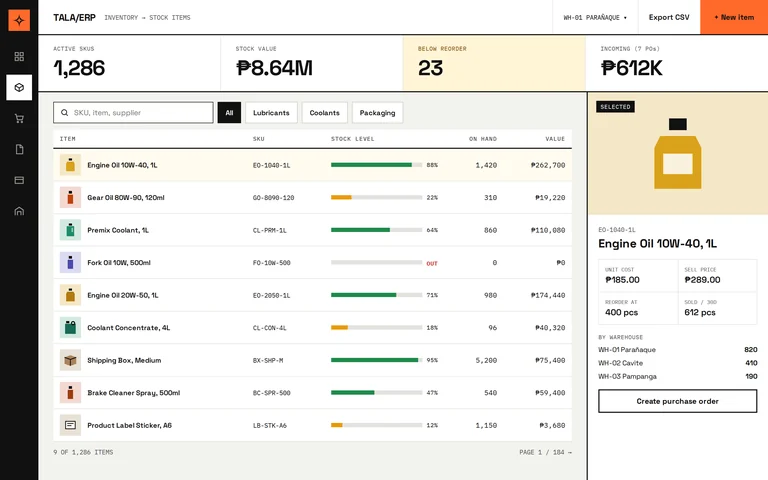
Task: Select the Packaging filter tab
Action: coord(377,113)
